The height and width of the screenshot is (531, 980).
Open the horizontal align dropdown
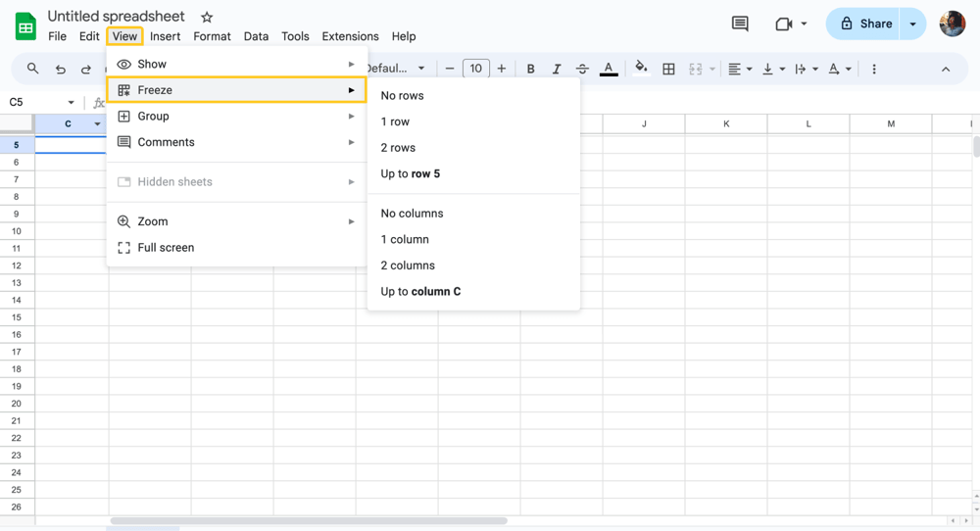click(740, 69)
